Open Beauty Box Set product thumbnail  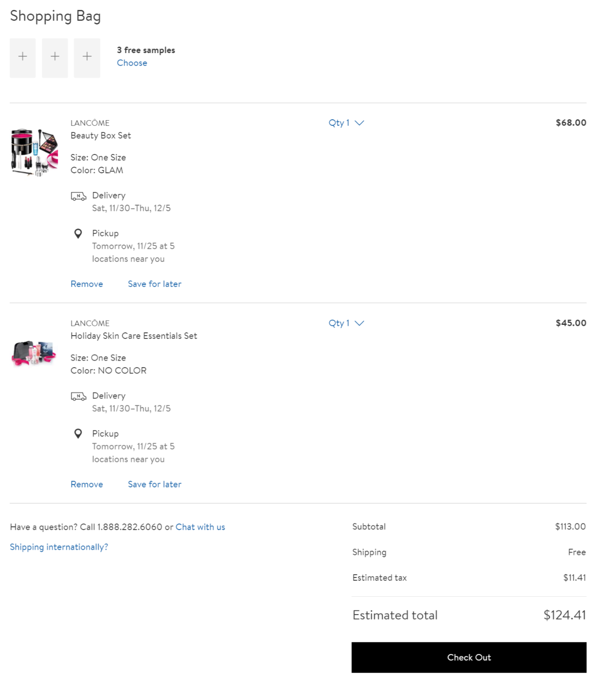click(x=34, y=153)
